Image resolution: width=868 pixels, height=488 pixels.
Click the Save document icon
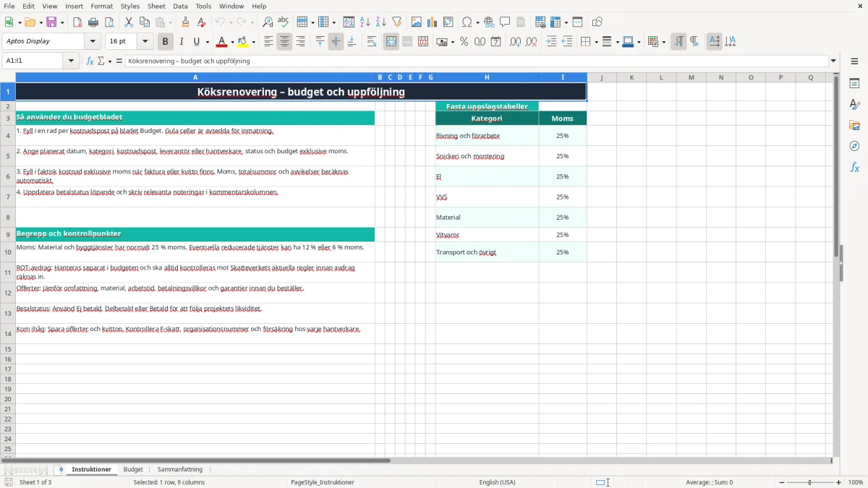coord(51,22)
